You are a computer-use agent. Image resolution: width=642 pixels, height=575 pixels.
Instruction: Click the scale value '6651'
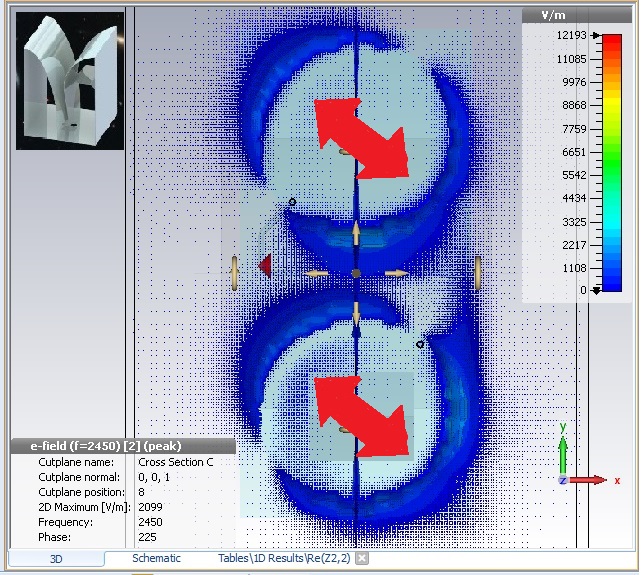(574, 152)
